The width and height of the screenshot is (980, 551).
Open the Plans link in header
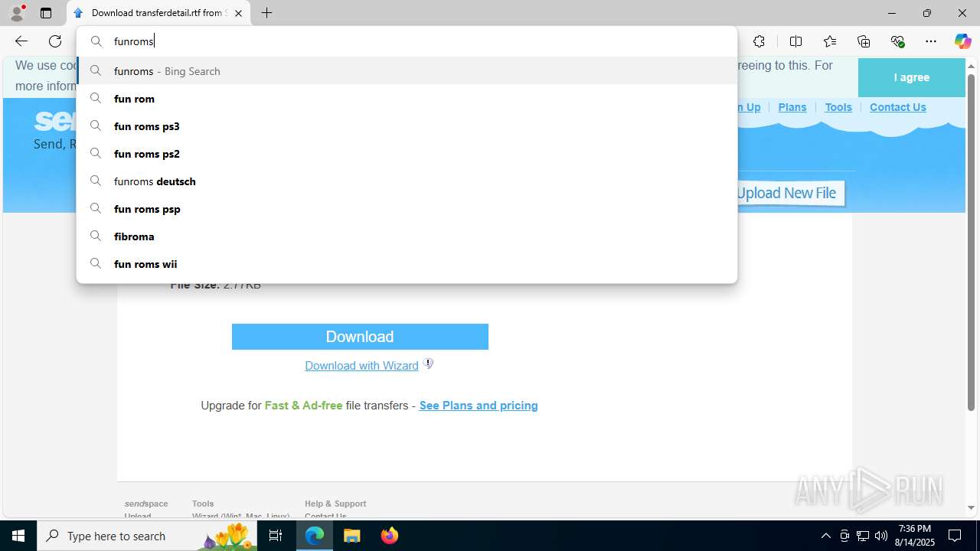pos(792,107)
